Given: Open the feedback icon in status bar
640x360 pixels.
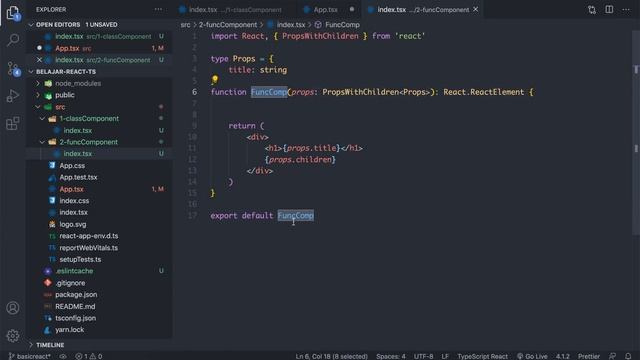Looking at the screenshot, I should tap(612, 356).
